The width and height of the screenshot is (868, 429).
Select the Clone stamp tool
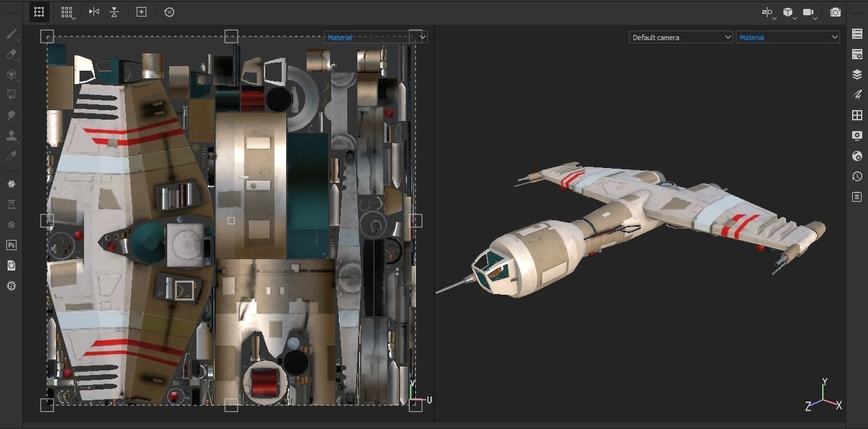(x=11, y=136)
